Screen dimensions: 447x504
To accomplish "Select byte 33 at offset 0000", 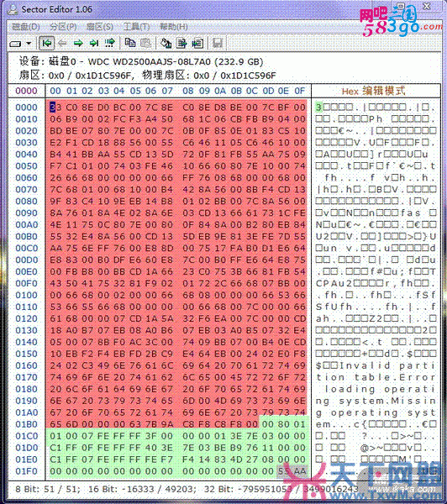I will pos(55,107).
